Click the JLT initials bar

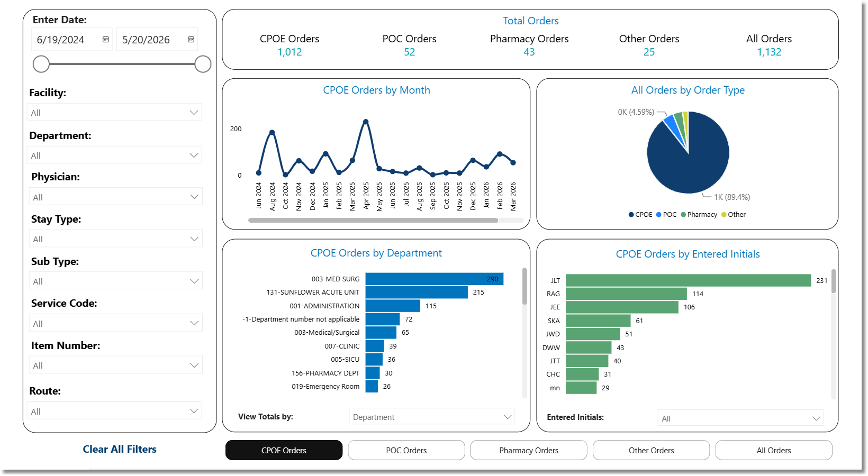689,280
